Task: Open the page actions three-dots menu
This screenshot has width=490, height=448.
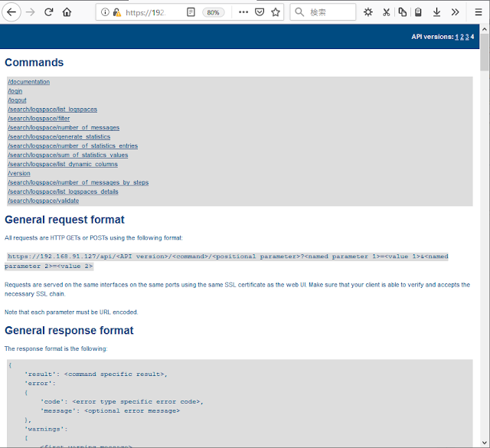Action: [243, 12]
